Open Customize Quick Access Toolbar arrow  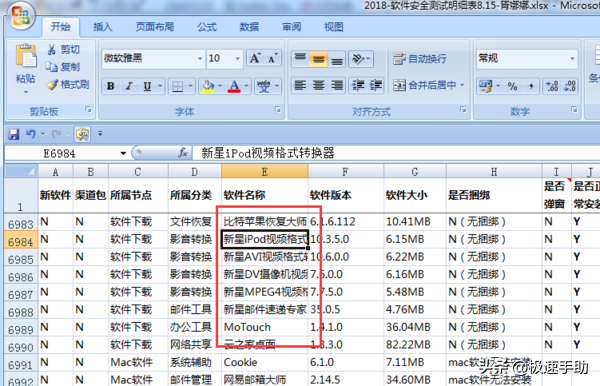coord(100,134)
